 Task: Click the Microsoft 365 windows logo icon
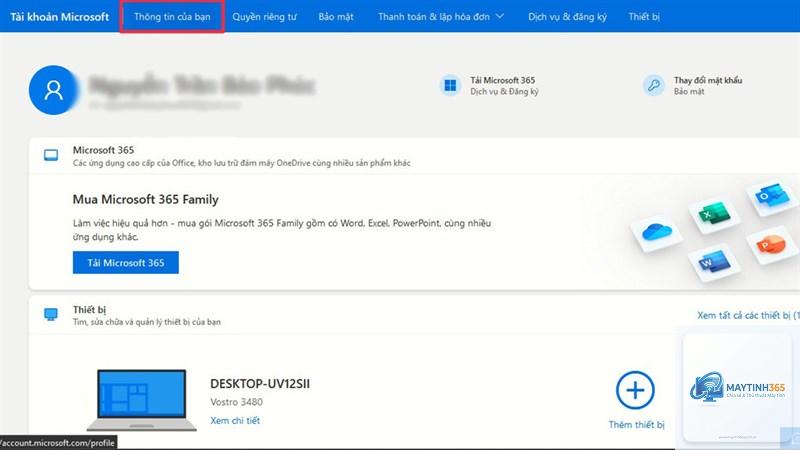(450, 85)
